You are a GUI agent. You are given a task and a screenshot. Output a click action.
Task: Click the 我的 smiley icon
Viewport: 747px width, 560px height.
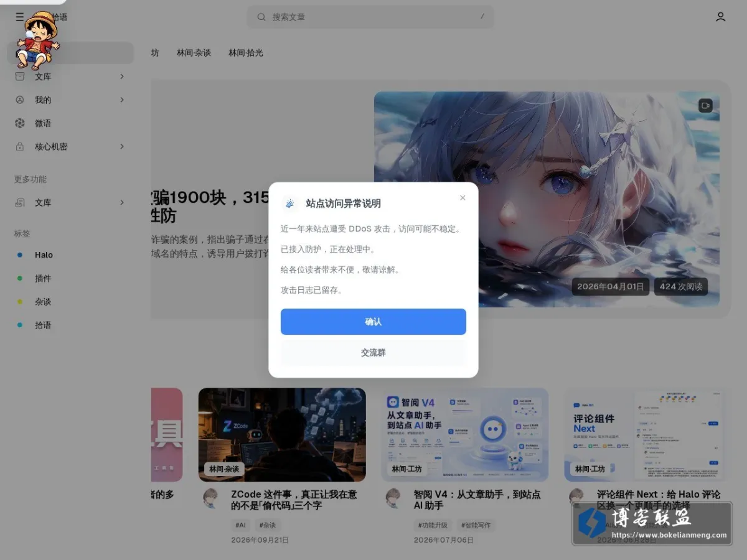(x=20, y=100)
